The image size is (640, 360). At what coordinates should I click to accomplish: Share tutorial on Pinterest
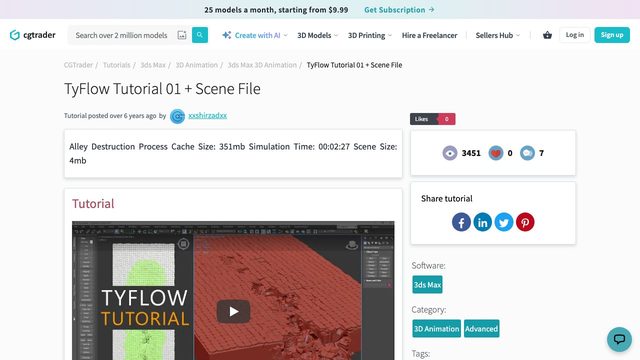525,222
